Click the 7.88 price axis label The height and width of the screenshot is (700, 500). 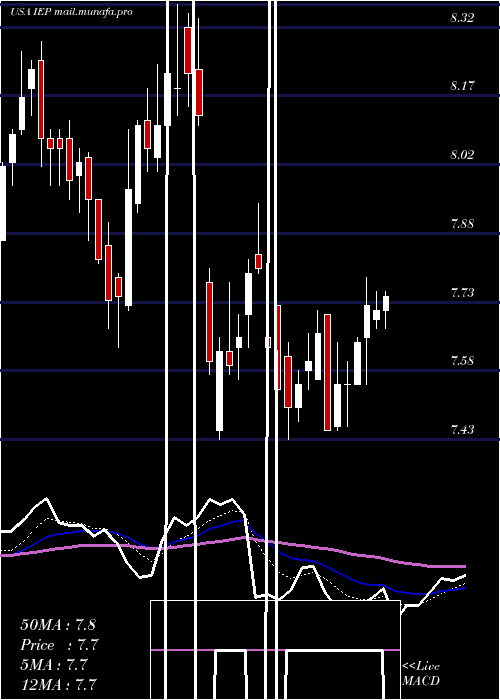click(462, 224)
